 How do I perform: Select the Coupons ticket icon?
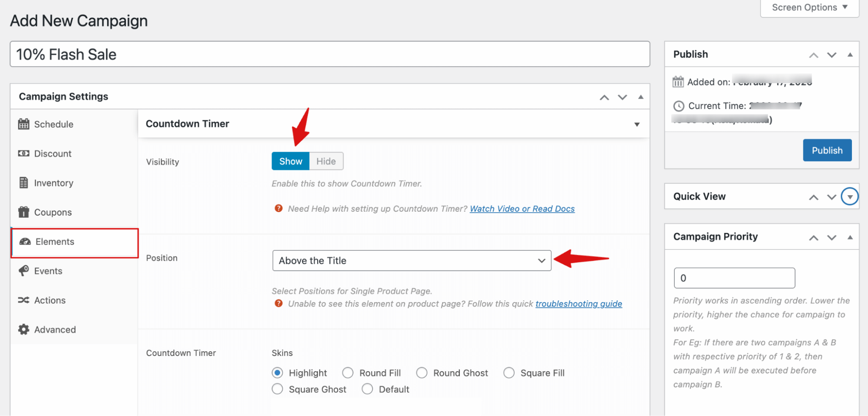(x=24, y=212)
